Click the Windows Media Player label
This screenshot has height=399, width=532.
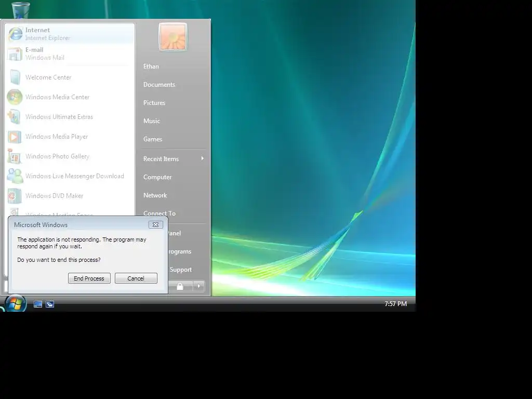pos(57,137)
